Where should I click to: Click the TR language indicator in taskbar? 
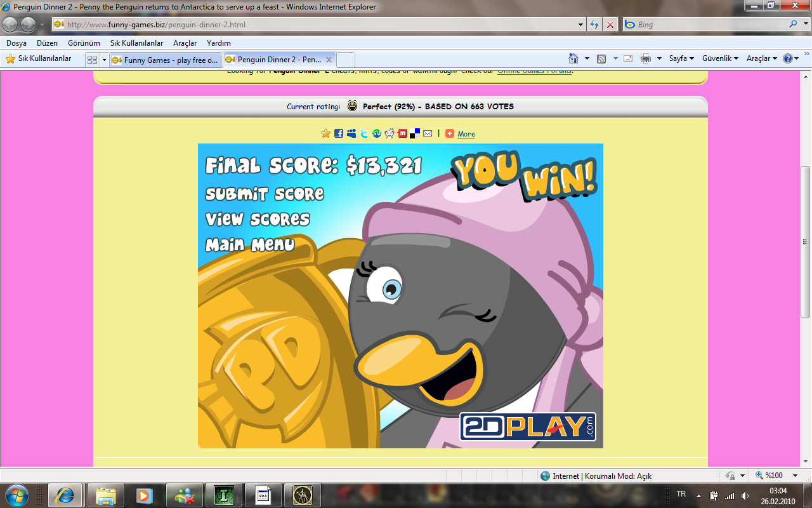(x=681, y=494)
